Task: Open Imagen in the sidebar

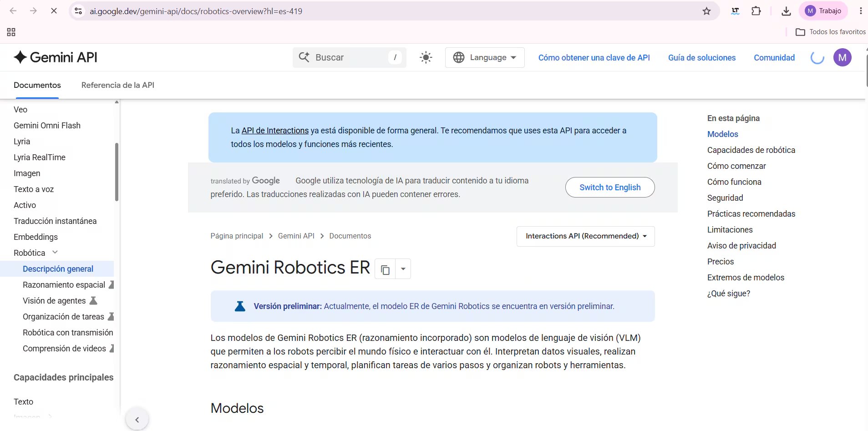Action: click(x=27, y=173)
